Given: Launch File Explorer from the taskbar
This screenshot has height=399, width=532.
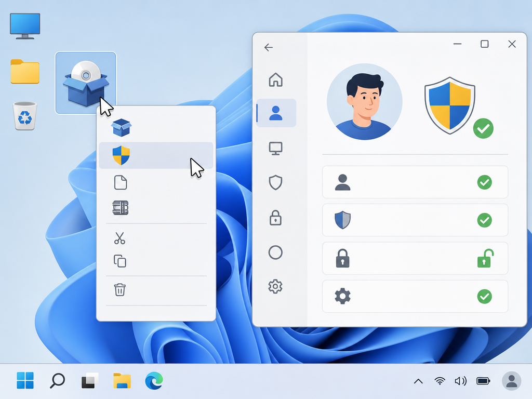Looking at the screenshot, I should tap(122, 381).
